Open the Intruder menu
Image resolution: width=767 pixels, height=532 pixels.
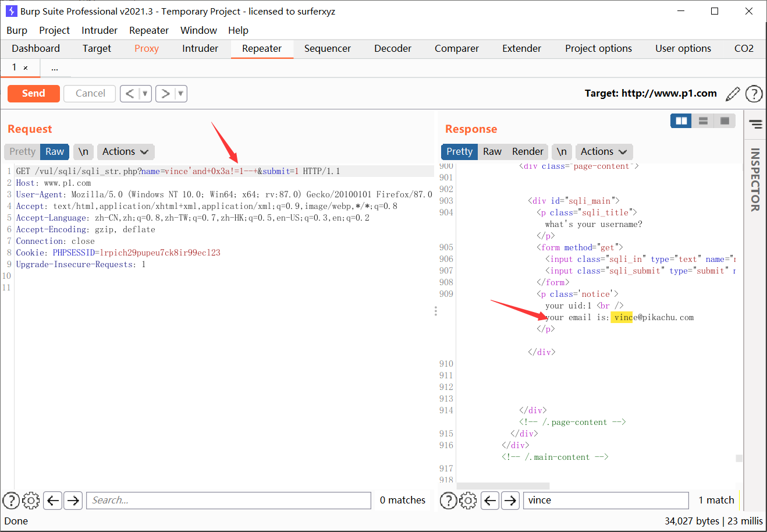pos(100,30)
